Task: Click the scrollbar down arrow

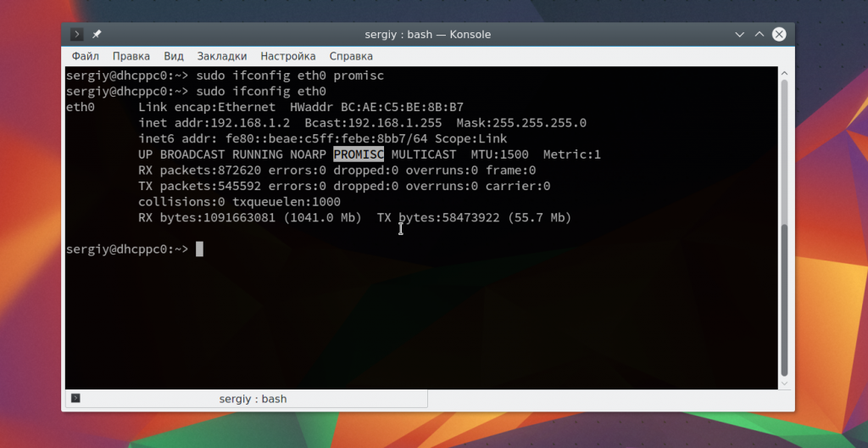Action: pyautogui.click(x=784, y=384)
